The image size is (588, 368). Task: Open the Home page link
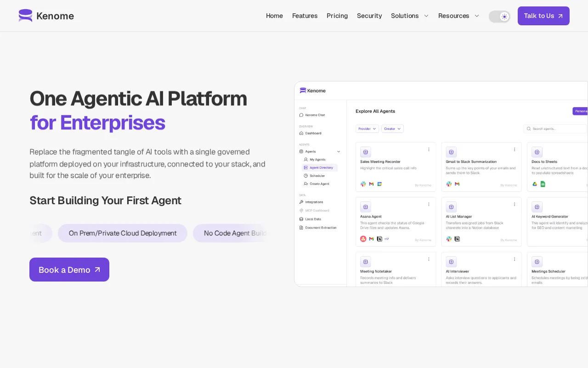274,16
